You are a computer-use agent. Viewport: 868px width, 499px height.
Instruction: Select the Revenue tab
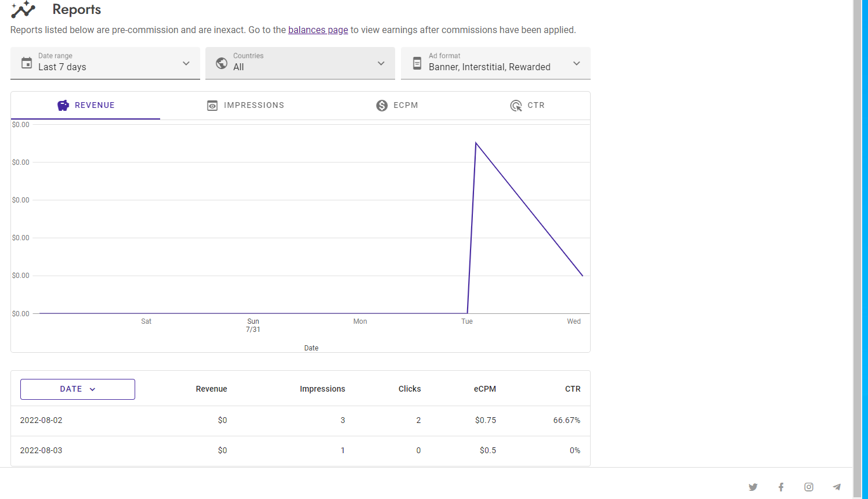coord(86,106)
